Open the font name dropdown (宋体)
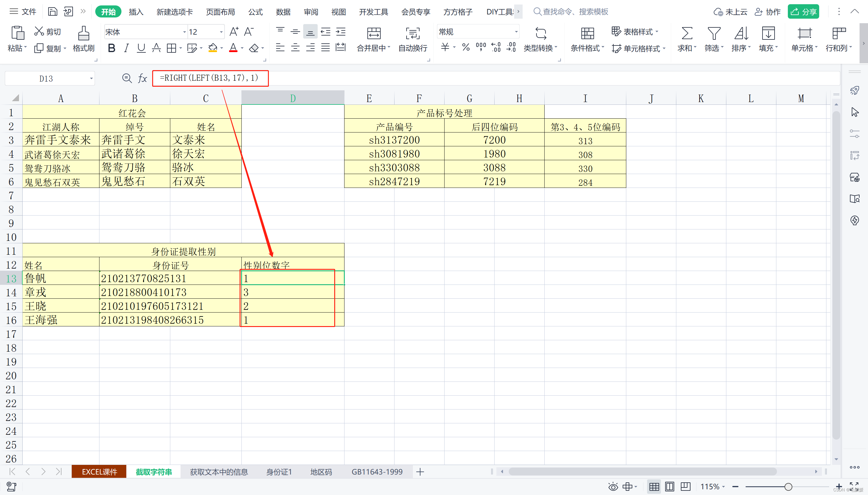 pos(184,32)
